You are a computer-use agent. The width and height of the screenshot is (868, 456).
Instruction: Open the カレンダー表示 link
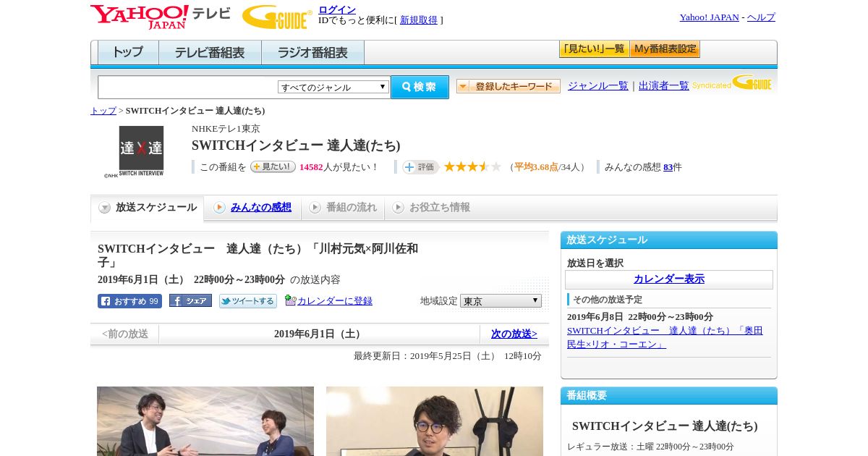tap(669, 279)
